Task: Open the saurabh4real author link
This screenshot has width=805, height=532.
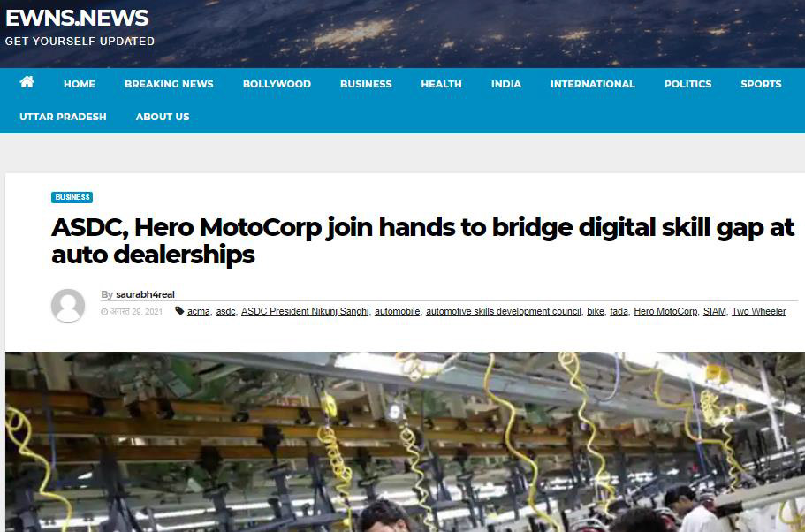Action: coord(145,294)
